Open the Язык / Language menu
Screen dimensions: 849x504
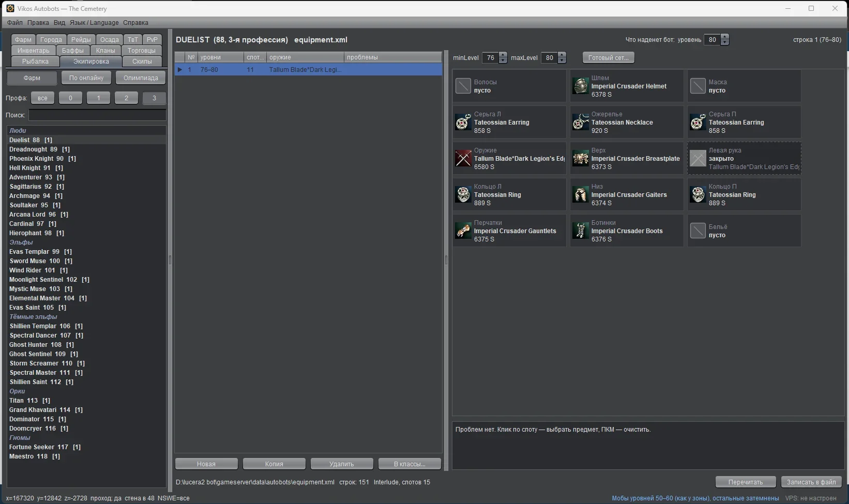94,23
